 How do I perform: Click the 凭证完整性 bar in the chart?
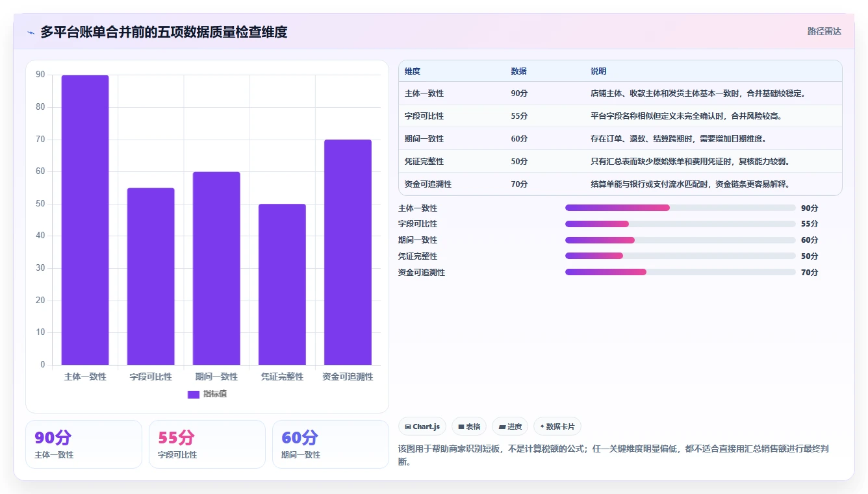point(282,284)
